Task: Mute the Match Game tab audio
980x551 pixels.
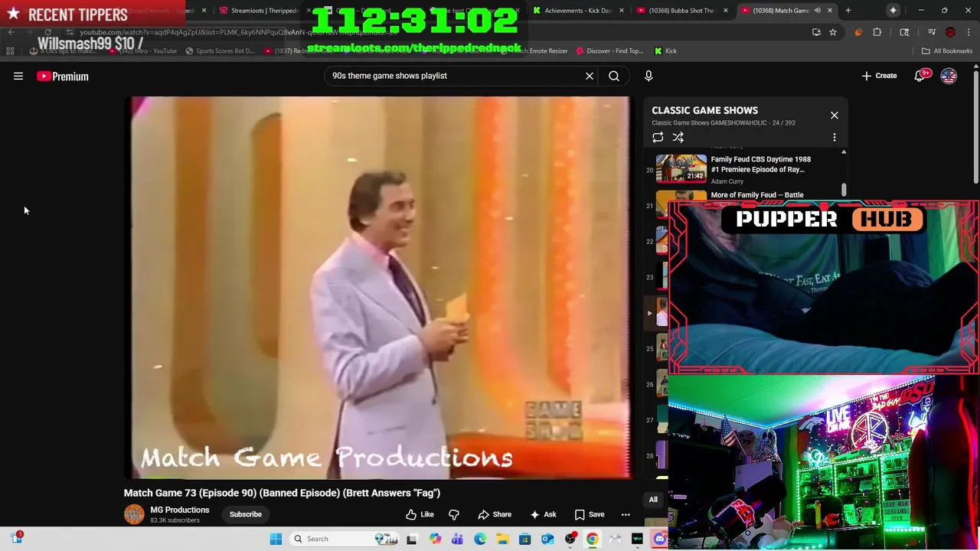Action: (817, 11)
